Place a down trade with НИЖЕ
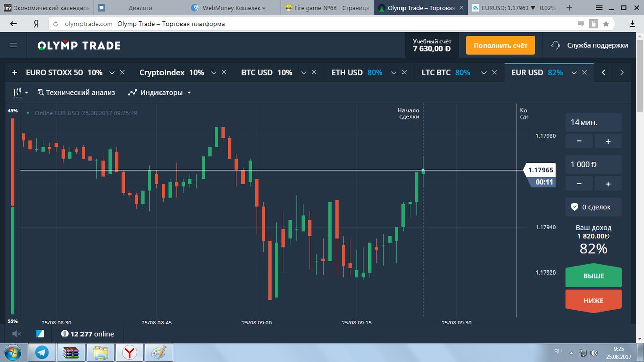 click(x=594, y=301)
